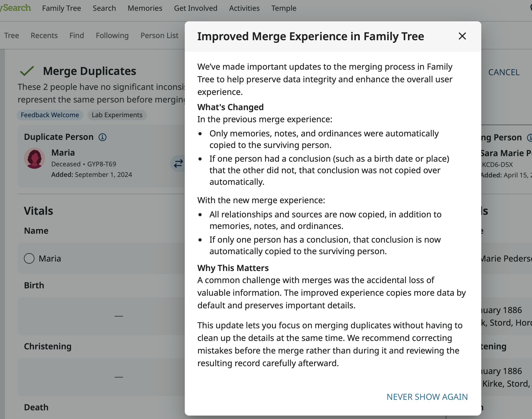Select the Maria name radio button
This screenshot has height=419, width=532.
coord(29,258)
